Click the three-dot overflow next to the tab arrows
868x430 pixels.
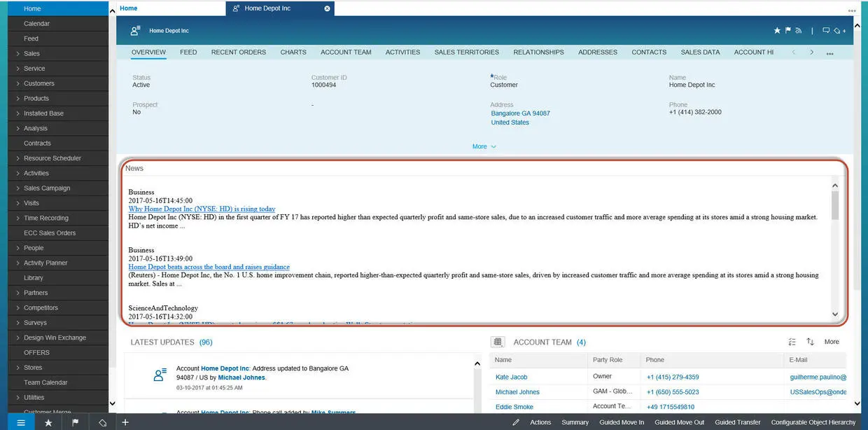829,53
